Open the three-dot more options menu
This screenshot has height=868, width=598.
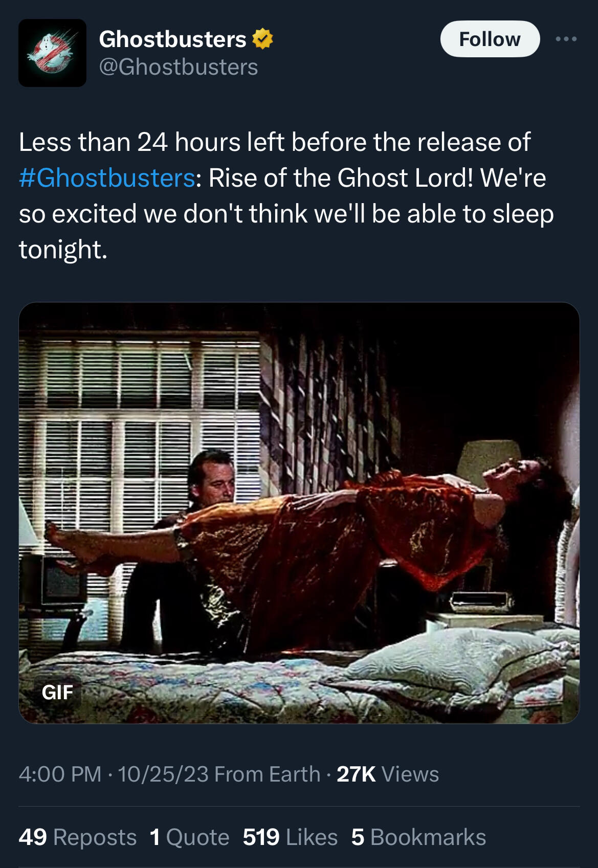coord(567,39)
